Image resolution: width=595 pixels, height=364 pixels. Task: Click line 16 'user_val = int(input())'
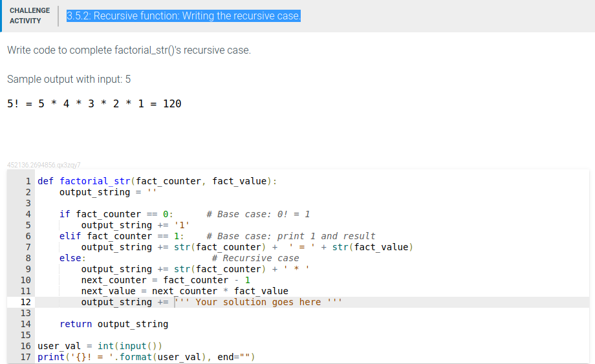[x=100, y=346]
